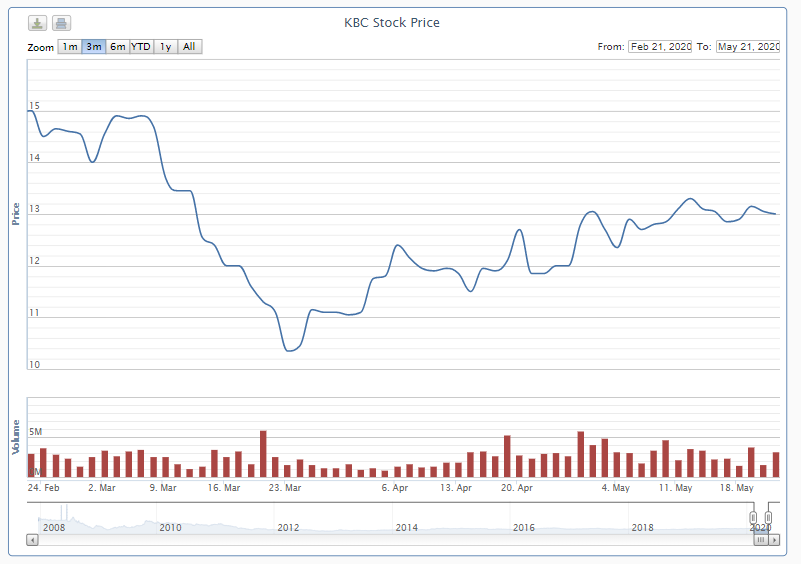This screenshot has width=801, height=564.
Task: Click the navigator scroll-left arrow
Action: [32, 539]
